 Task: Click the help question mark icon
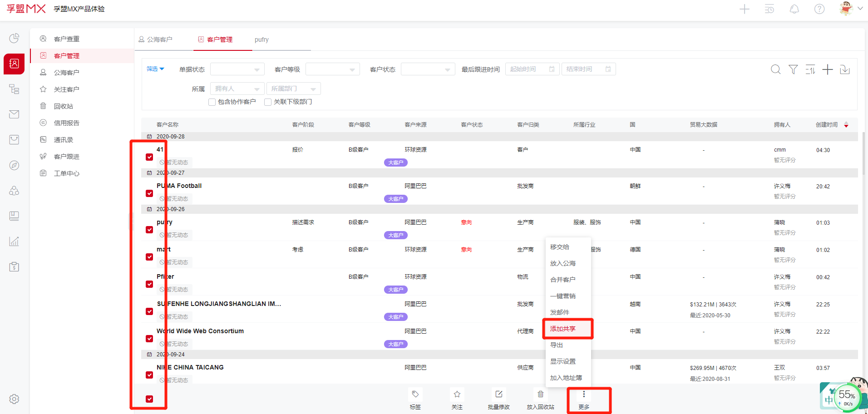[819, 9]
